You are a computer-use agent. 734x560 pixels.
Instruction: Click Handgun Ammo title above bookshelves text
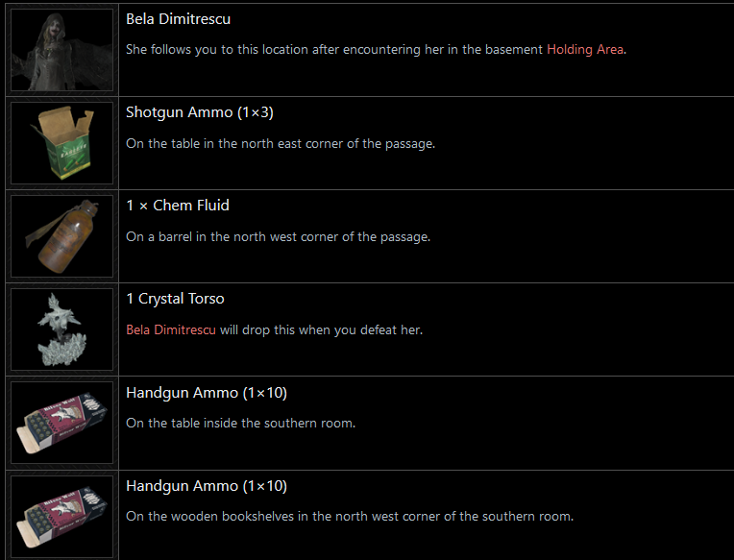click(x=207, y=485)
